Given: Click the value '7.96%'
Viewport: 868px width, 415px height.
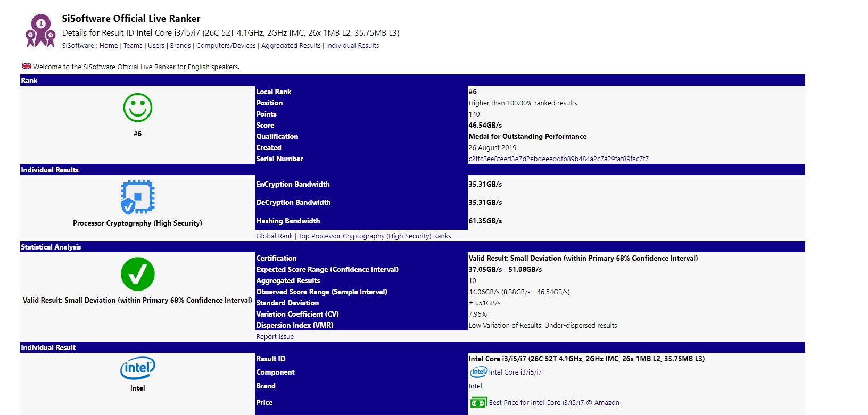Looking at the screenshot, I should [x=478, y=314].
